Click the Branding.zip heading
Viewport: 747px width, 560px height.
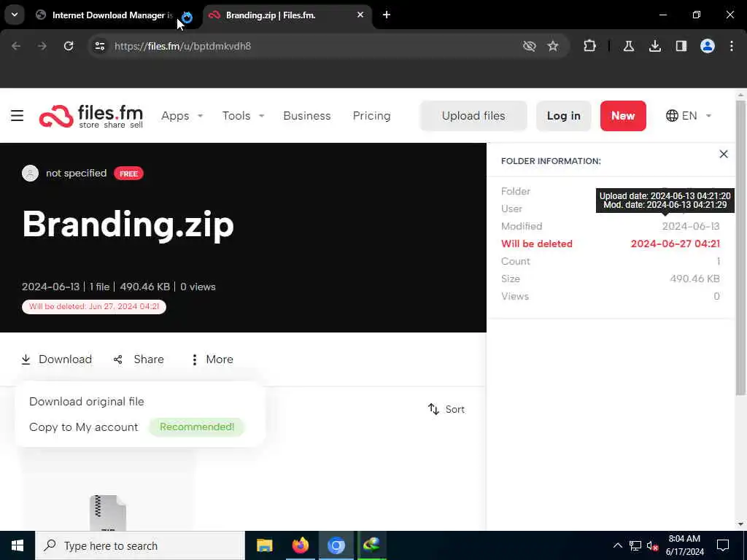128,225
